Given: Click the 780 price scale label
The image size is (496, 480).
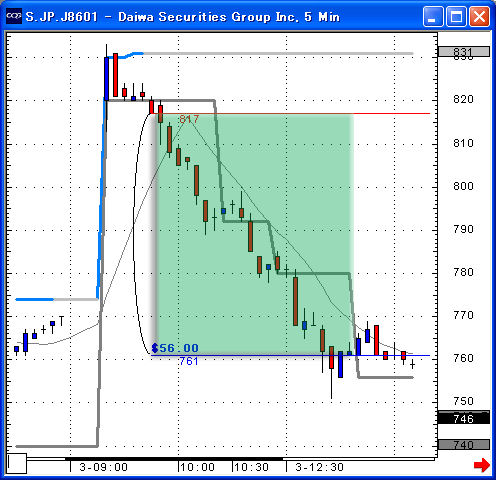Looking at the screenshot, I should coord(463,272).
